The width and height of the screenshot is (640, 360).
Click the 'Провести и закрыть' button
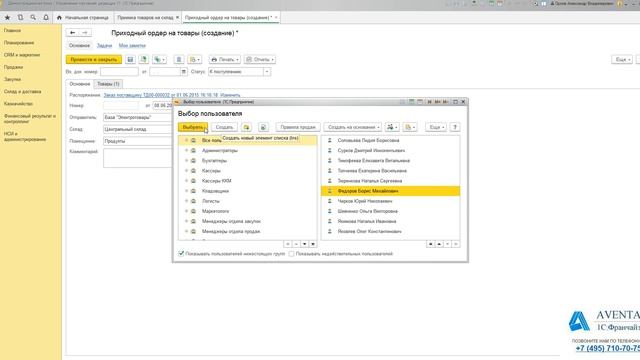(x=94, y=60)
